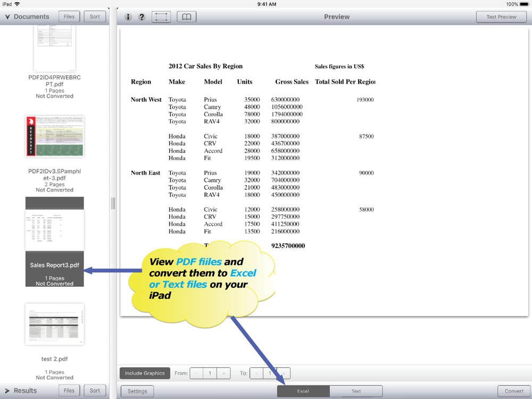The image size is (532, 399).
Task: Click the 9:41 AM clock
Action: tap(267, 4)
